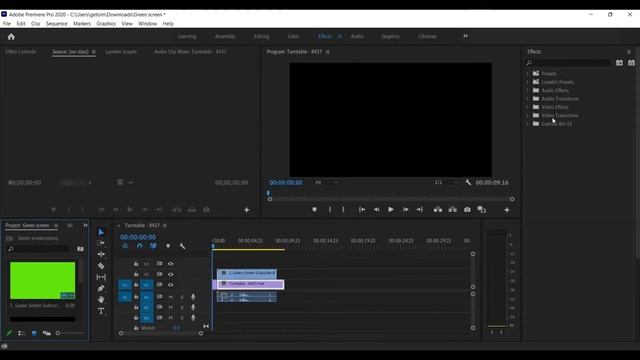Toggle Snap in timeline
The image size is (640, 360).
[x=140, y=246]
